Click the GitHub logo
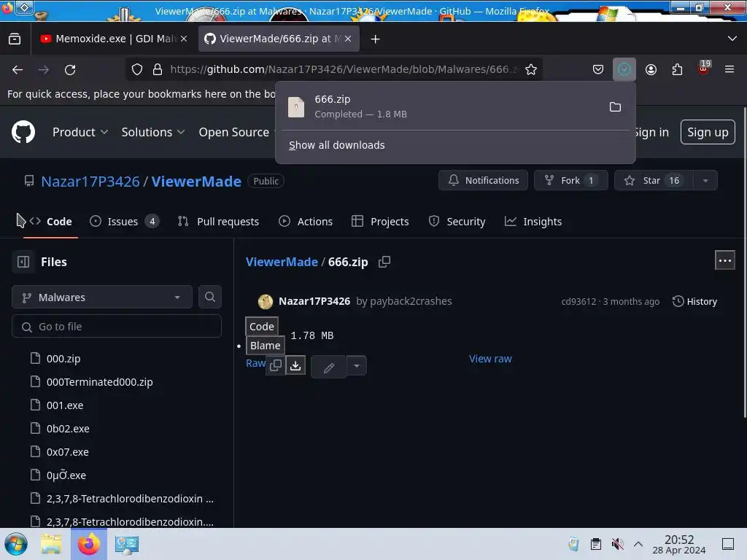This screenshot has width=747, height=560. point(23,132)
